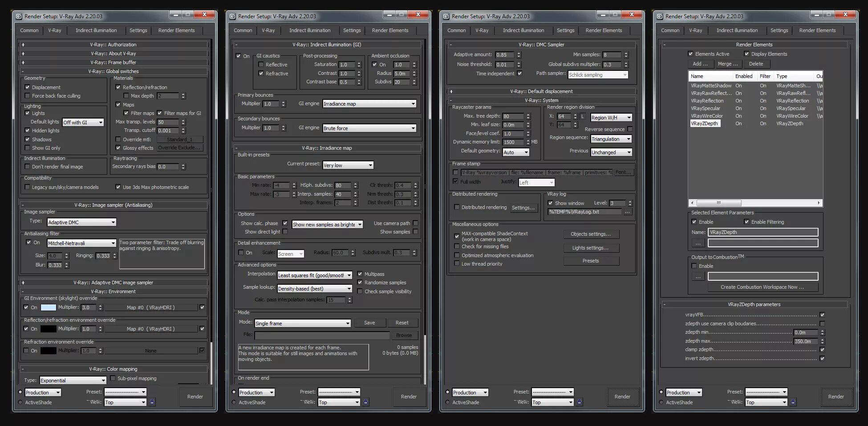Open Settings tab in Irradiance map window
Viewport: 868px width, 426px height.
tap(352, 30)
